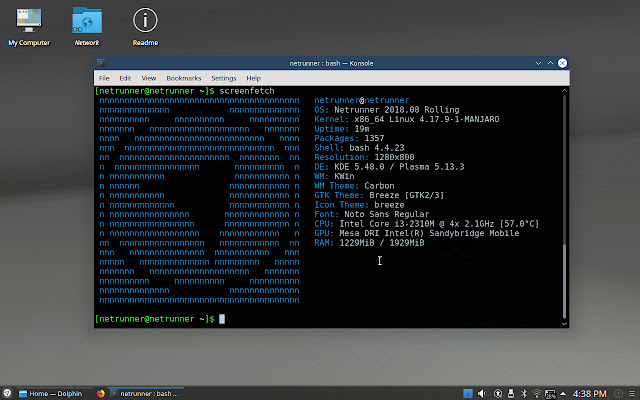The height and width of the screenshot is (400, 640).
Task: Click the 'Shell: bash 4.4.23' line
Action: (359, 148)
